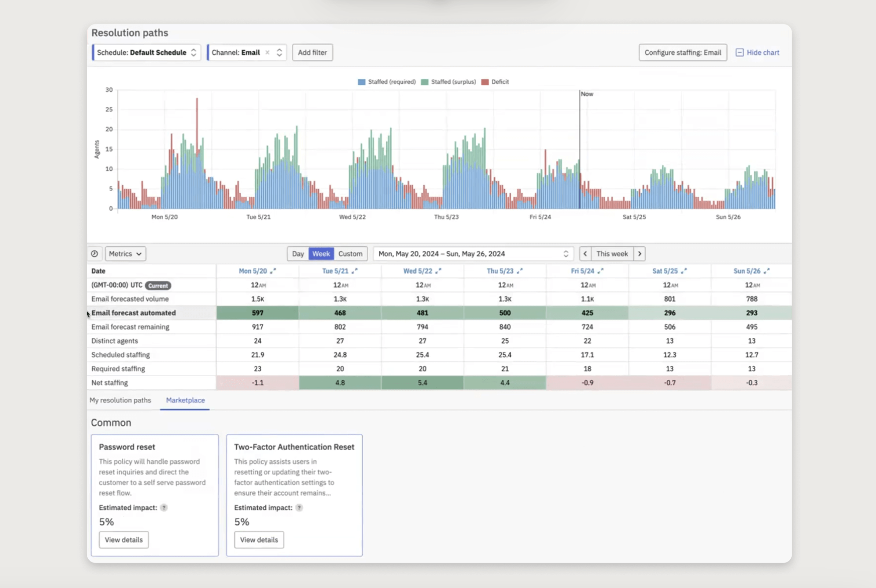Open the Schedule: Default Schedule dropdown
The height and width of the screenshot is (588, 876).
tap(147, 53)
